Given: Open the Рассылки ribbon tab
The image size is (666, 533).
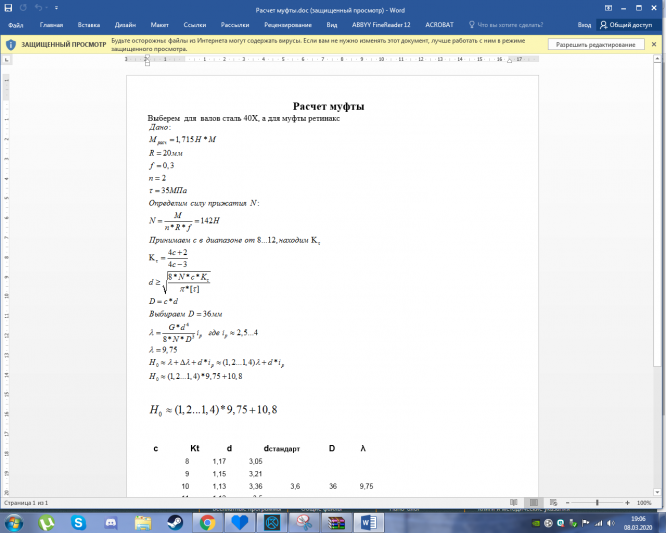Looking at the screenshot, I should (235, 25).
